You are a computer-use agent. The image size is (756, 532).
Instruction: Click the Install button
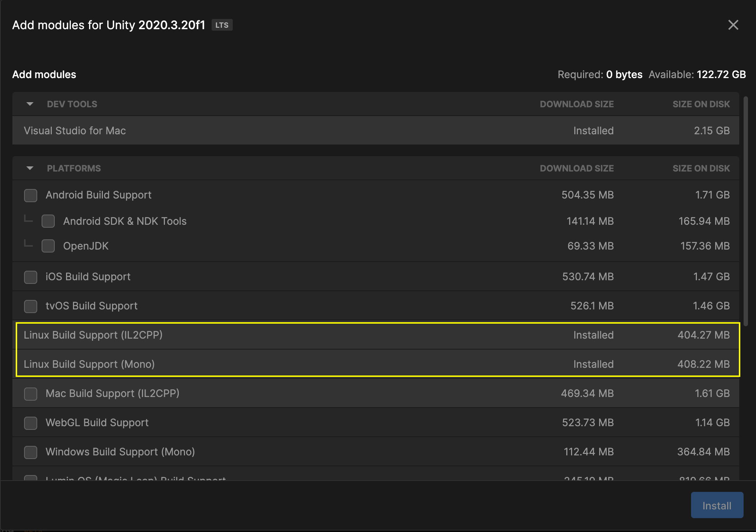pos(717,505)
